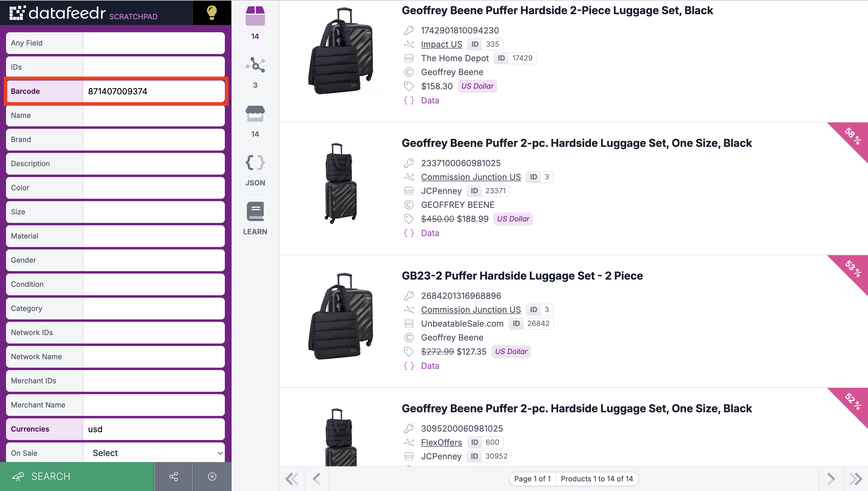Go to the first results page

[x=292, y=479]
